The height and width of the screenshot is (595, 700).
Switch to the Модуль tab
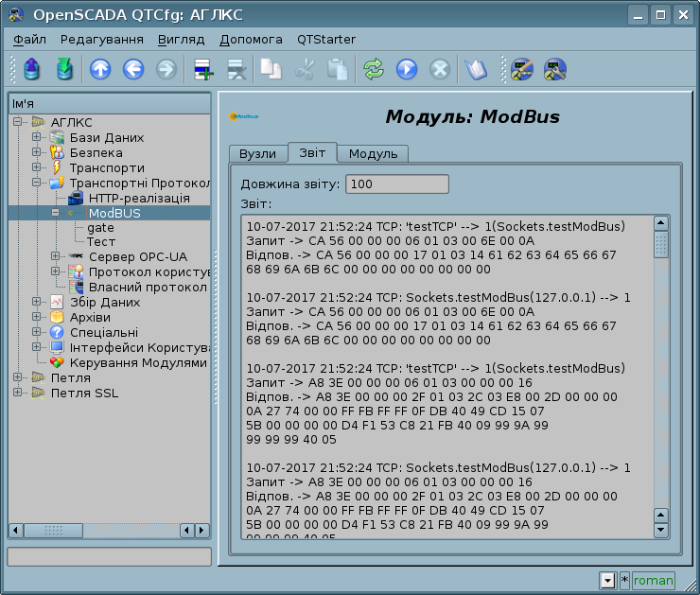click(x=373, y=153)
